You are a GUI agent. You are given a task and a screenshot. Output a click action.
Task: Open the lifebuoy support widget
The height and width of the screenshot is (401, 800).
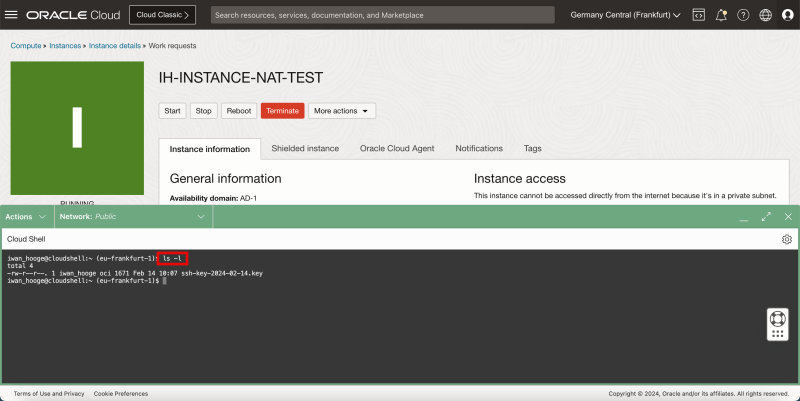[x=778, y=319]
